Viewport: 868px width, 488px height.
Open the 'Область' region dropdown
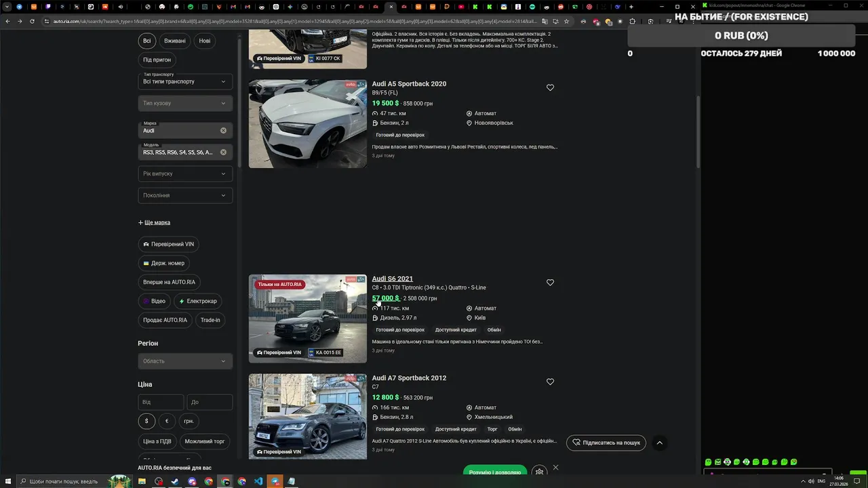coord(185,361)
